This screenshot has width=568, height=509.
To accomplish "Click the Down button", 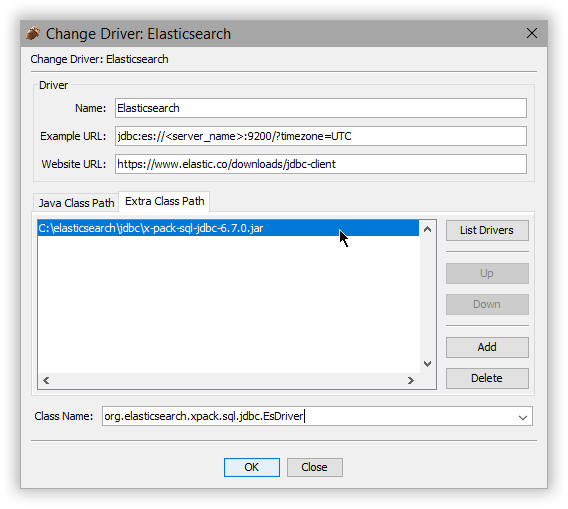I will pos(487,304).
